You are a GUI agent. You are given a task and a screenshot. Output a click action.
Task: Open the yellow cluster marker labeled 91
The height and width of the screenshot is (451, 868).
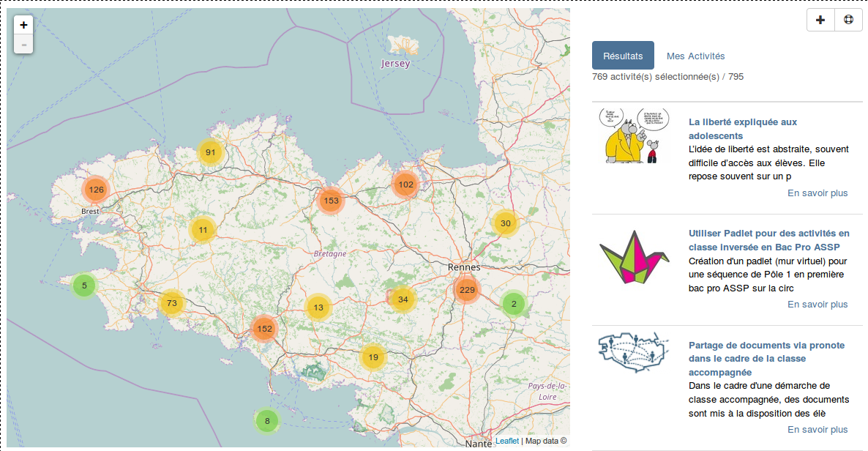210,152
